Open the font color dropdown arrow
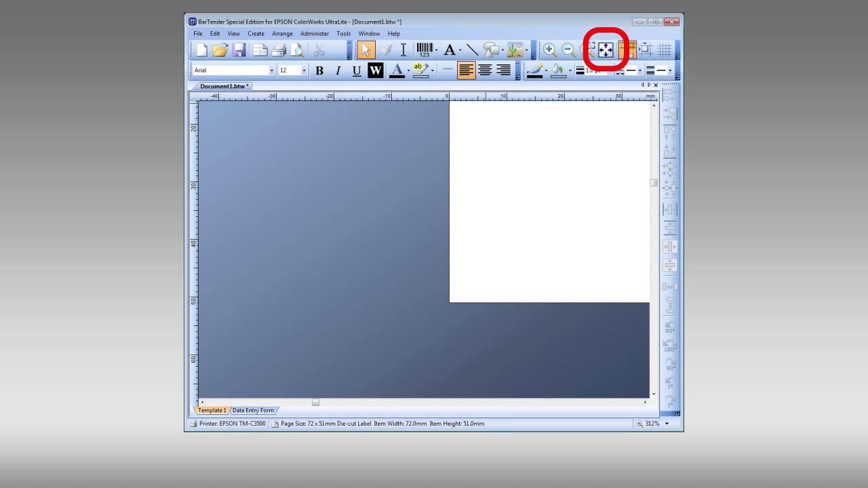 tap(408, 70)
